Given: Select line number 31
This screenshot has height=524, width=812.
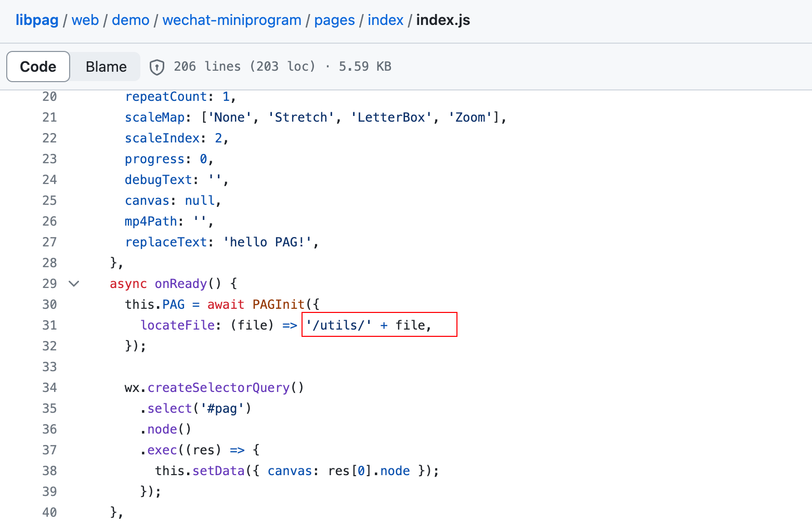Looking at the screenshot, I should (x=49, y=325).
